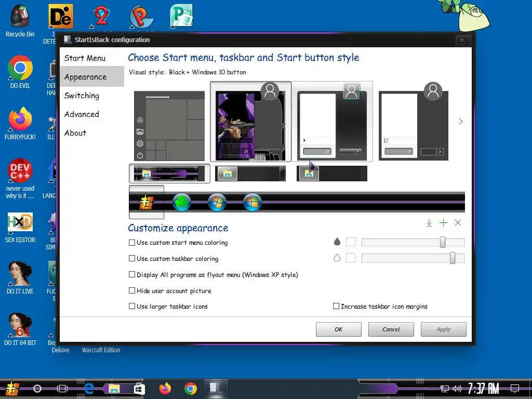
Task: Select the flat white menu style thumbnail
Action: click(414, 122)
